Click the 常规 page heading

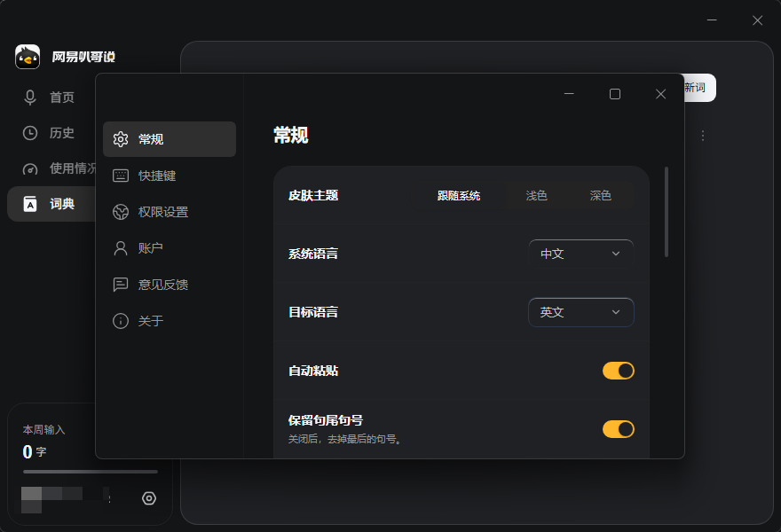(291, 136)
